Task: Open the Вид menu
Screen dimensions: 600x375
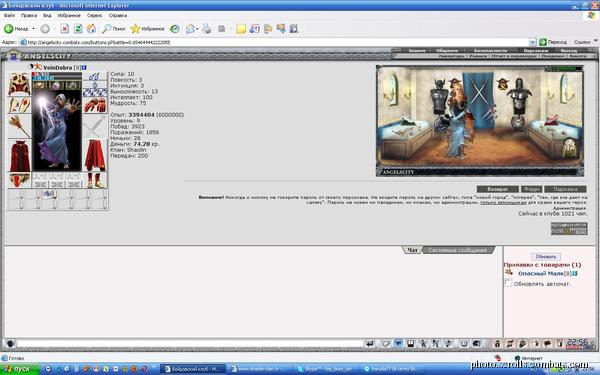Action: (x=47, y=15)
